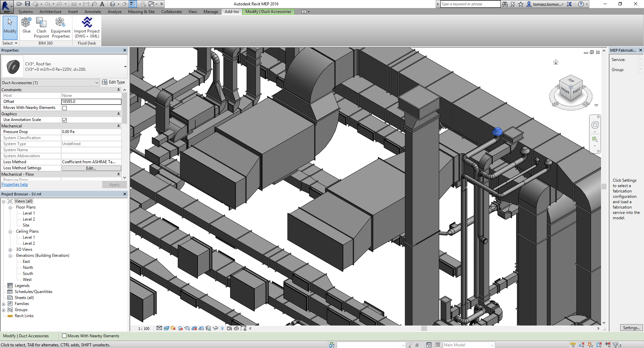Click the Settings... button in MEP Fabrication
The width and height of the screenshot is (644, 348).
click(x=631, y=328)
